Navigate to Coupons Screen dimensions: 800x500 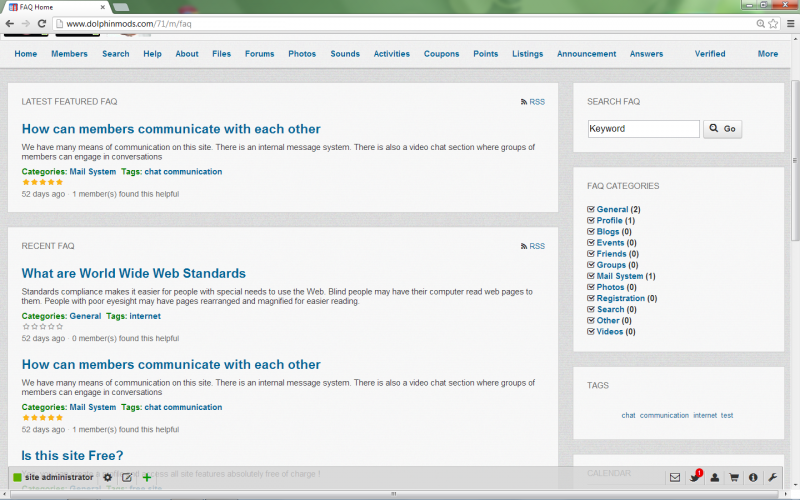(441, 54)
